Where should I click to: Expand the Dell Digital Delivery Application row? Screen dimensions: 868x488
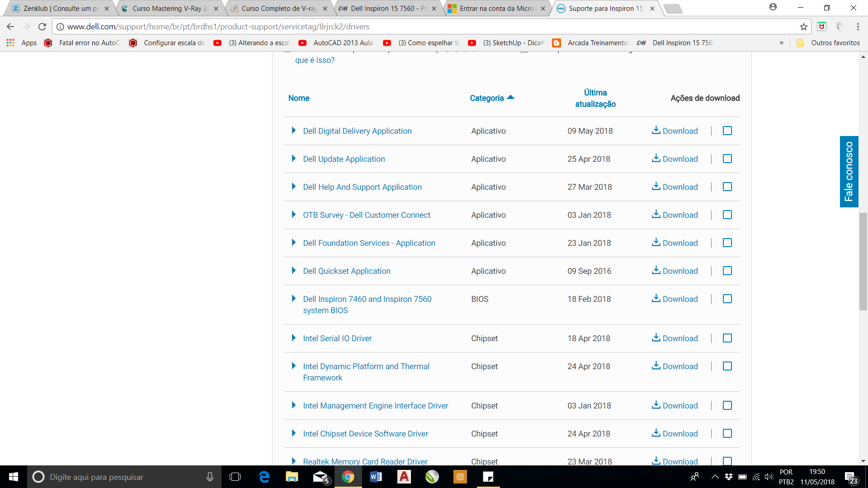click(294, 130)
